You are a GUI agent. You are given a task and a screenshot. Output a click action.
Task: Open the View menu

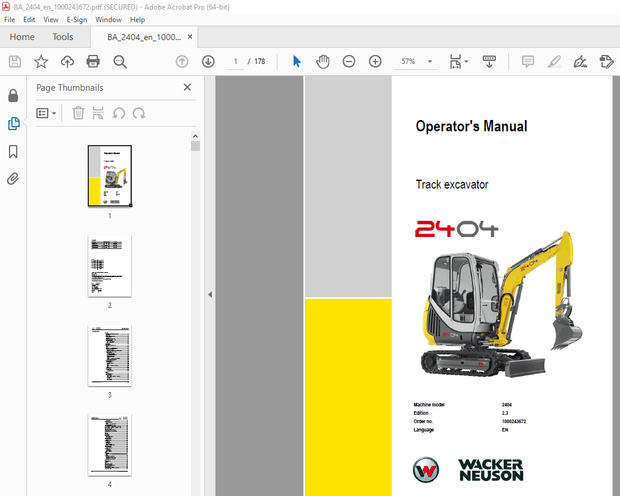51,20
